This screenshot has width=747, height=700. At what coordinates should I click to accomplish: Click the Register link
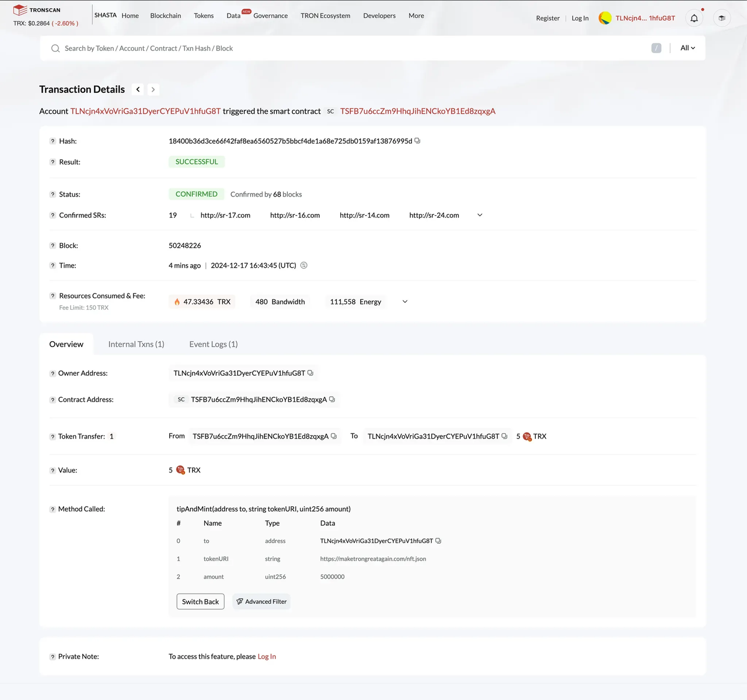click(x=548, y=18)
